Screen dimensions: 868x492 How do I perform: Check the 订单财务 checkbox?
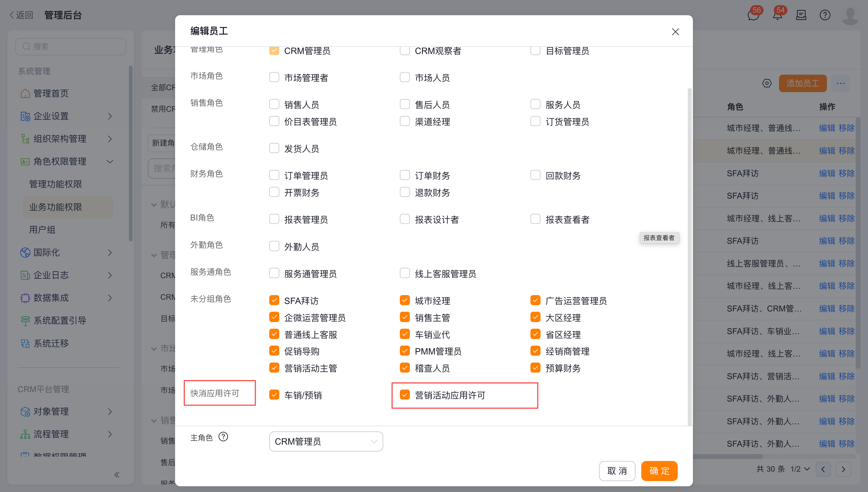404,175
